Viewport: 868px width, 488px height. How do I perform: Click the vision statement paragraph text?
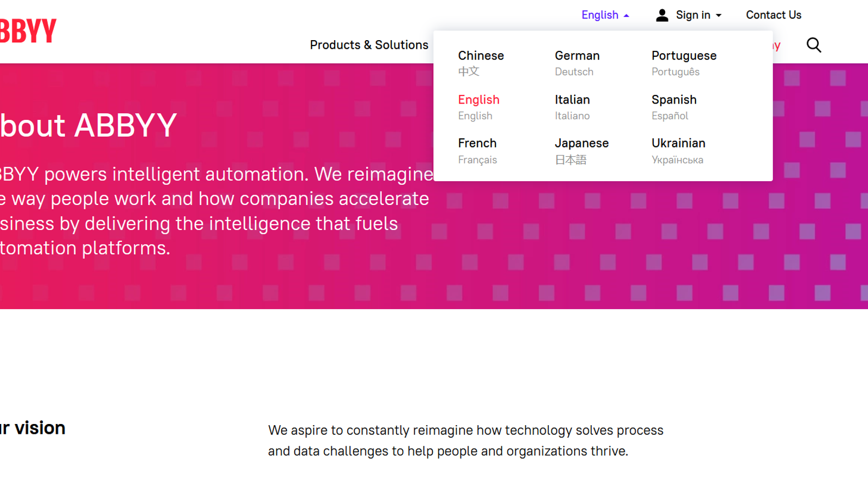point(465,440)
